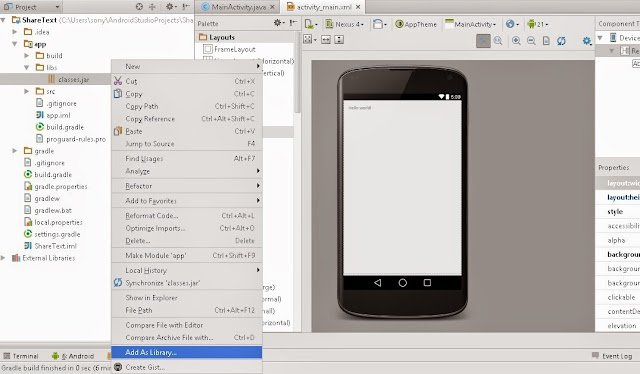Image resolution: width=640 pixels, height=374 pixels.
Task: Choose Show in Explorer
Action: click(x=187, y=298)
